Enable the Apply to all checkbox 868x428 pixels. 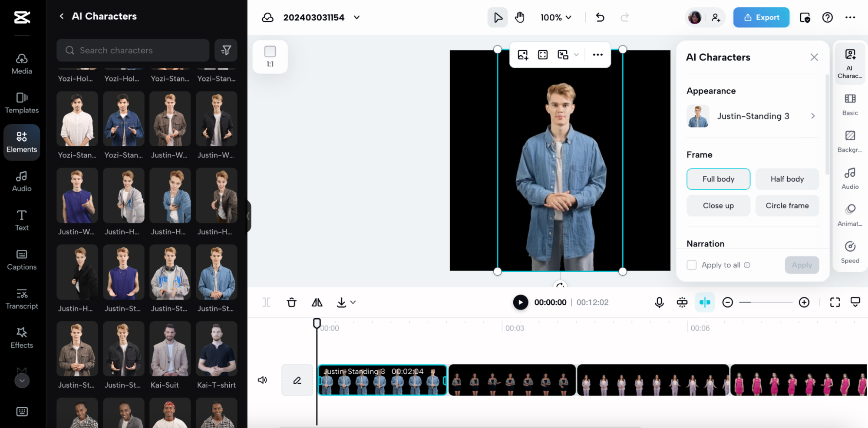[692, 265]
